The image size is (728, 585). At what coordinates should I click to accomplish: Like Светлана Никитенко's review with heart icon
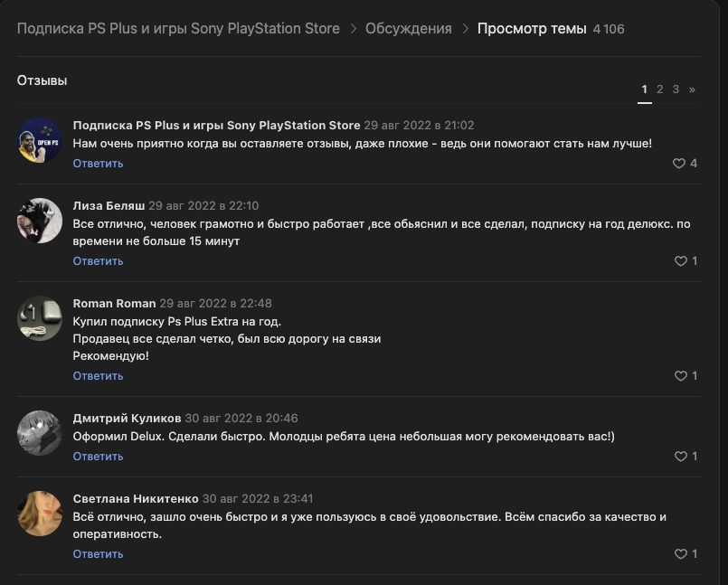[680, 554]
